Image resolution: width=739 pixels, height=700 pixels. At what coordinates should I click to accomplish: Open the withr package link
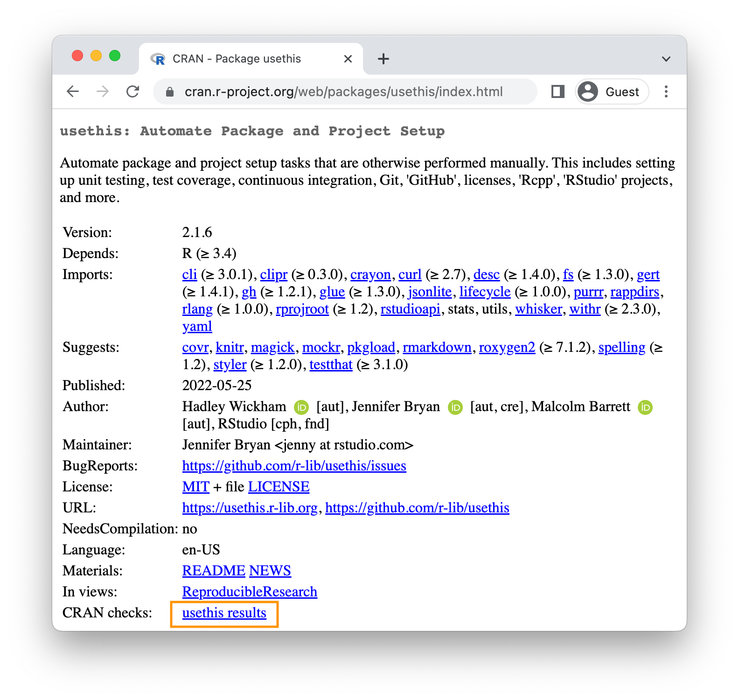pyautogui.click(x=585, y=309)
